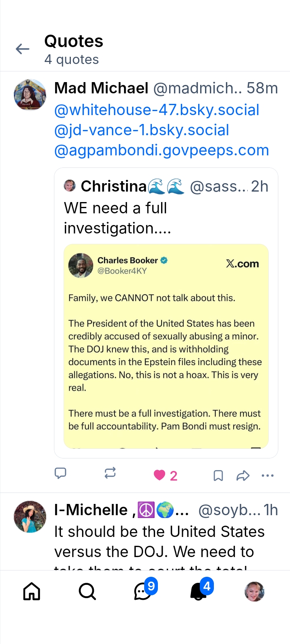
Task: Repost Mad Michael's quote post
Action: [x=110, y=473]
